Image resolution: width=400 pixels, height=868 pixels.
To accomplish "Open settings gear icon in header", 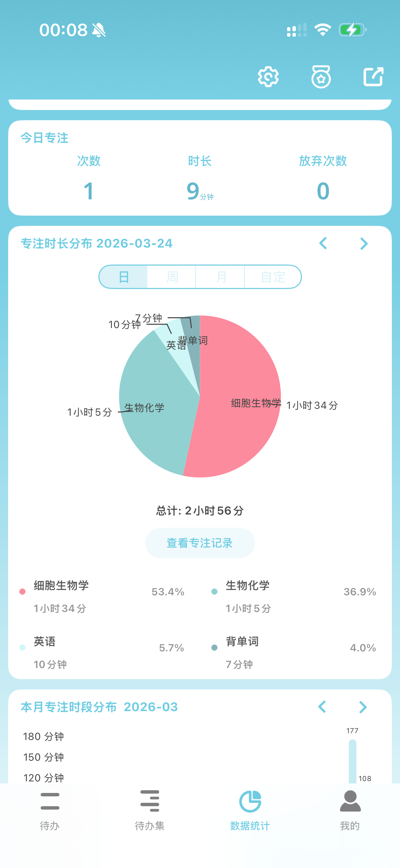I will tap(268, 77).
